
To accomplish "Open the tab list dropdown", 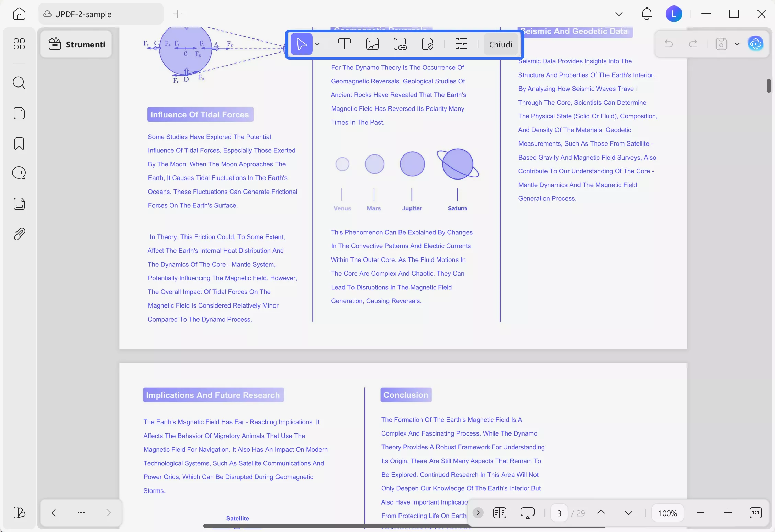I will pos(619,14).
